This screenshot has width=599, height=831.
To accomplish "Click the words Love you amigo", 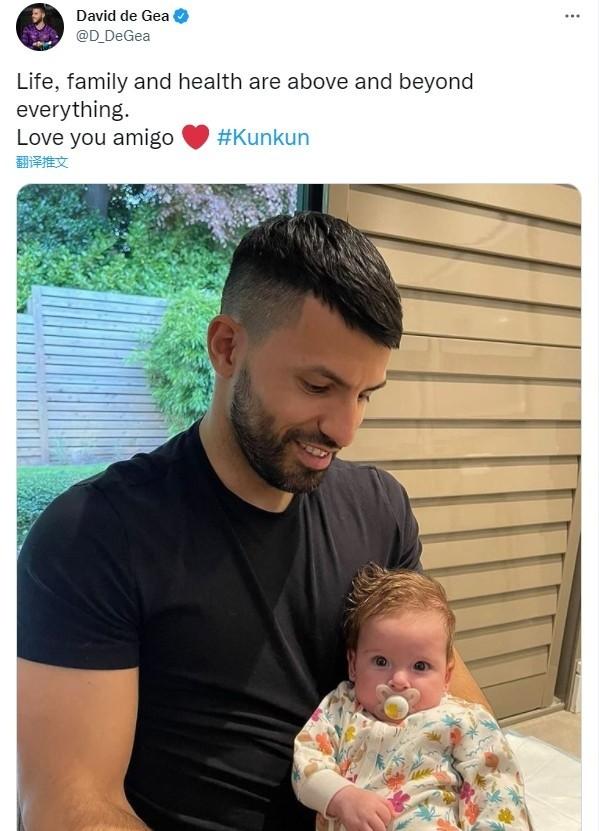I will pyautogui.click(x=95, y=138).
